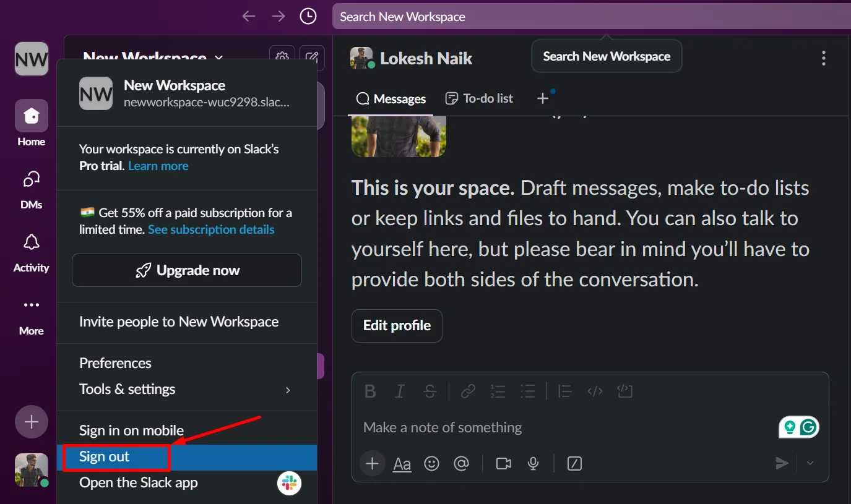The image size is (851, 504).
Task: Go forward with the right arrow
Action: [x=279, y=17]
